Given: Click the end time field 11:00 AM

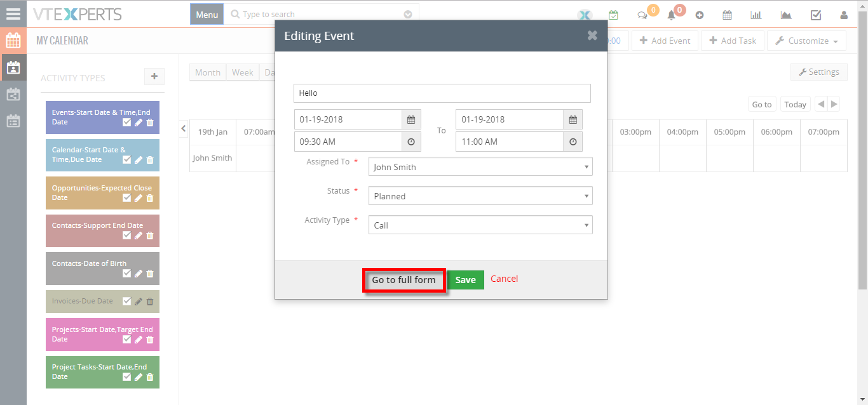Looking at the screenshot, I should [510, 142].
